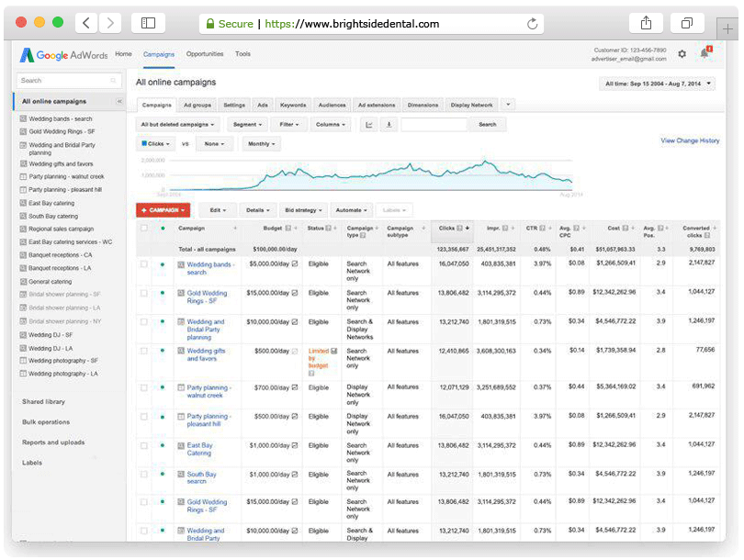Check the Wedding bands - search row
Image resolution: width=744 pixels, height=560 pixels.
click(143, 264)
